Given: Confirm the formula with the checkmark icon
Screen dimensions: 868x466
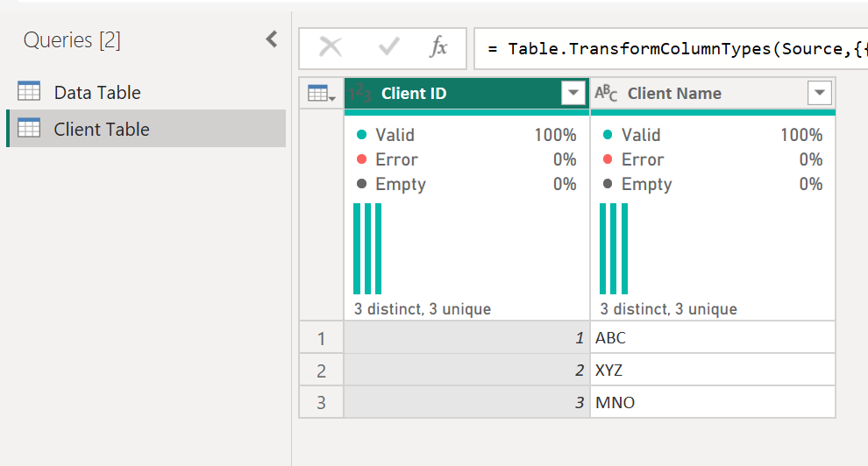Looking at the screenshot, I should (x=388, y=47).
